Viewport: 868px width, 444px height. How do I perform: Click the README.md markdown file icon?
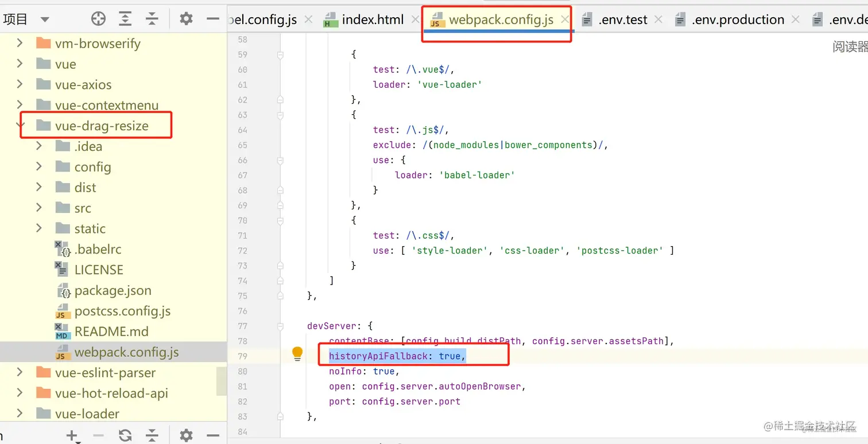click(x=62, y=332)
